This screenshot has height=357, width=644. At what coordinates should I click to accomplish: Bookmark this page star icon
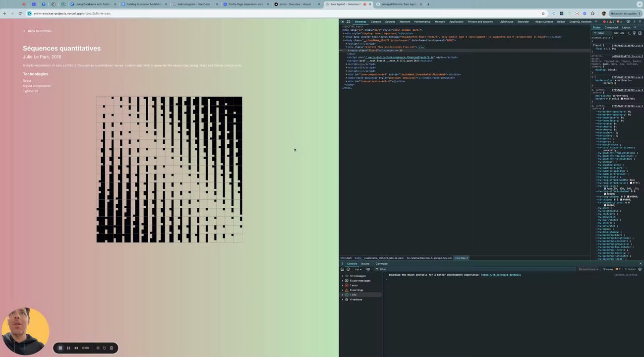(543, 13)
